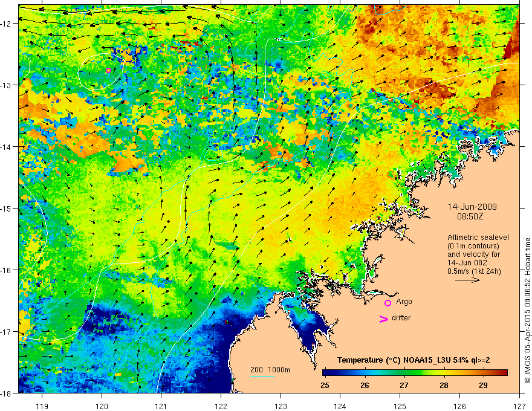Click the IMOS copyright timestamp text
This screenshot has width=532, height=411.
coord(527,311)
